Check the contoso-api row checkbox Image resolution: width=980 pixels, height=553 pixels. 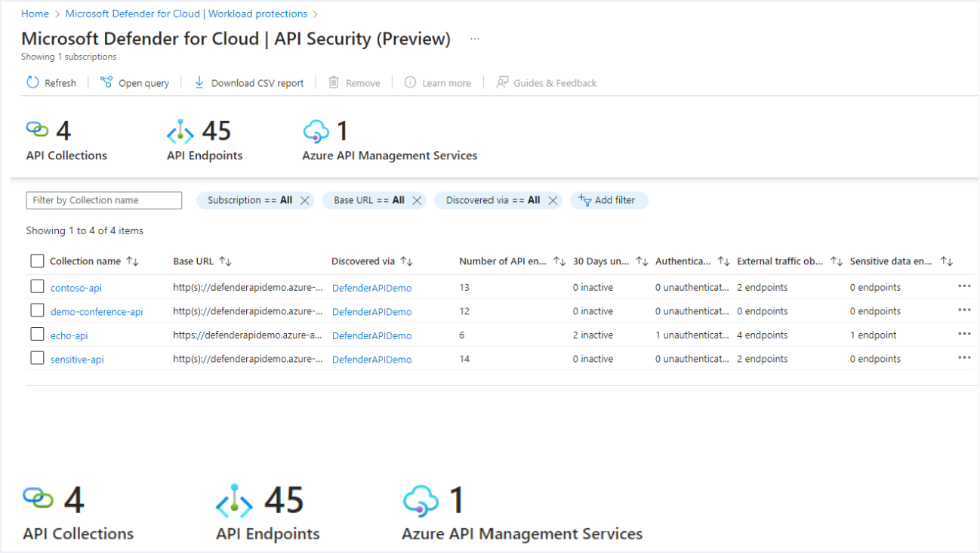pos(37,286)
